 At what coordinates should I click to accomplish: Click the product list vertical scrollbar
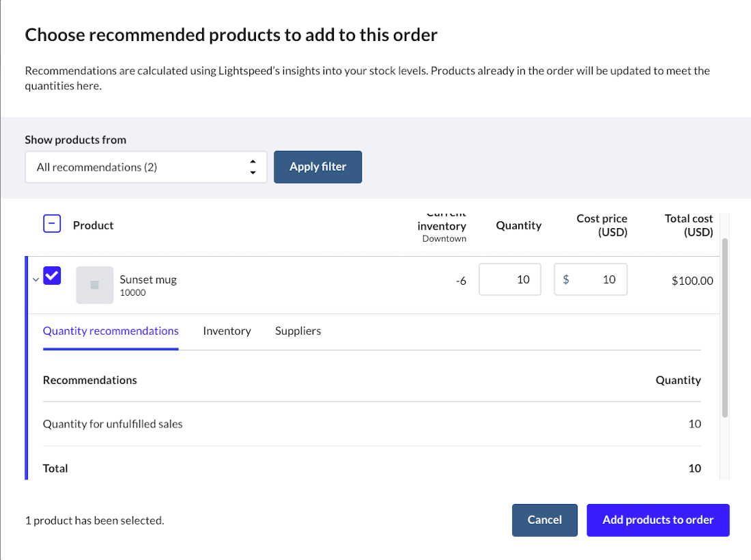[x=725, y=328]
